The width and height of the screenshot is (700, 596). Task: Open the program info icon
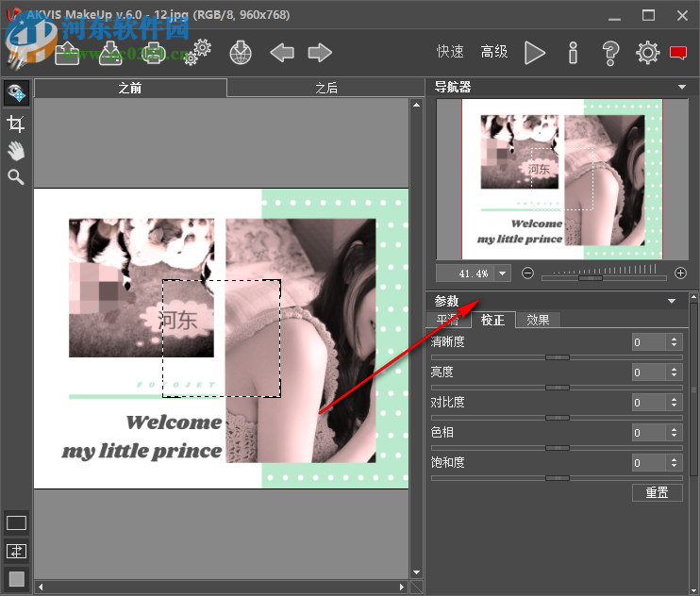click(x=574, y=53)
